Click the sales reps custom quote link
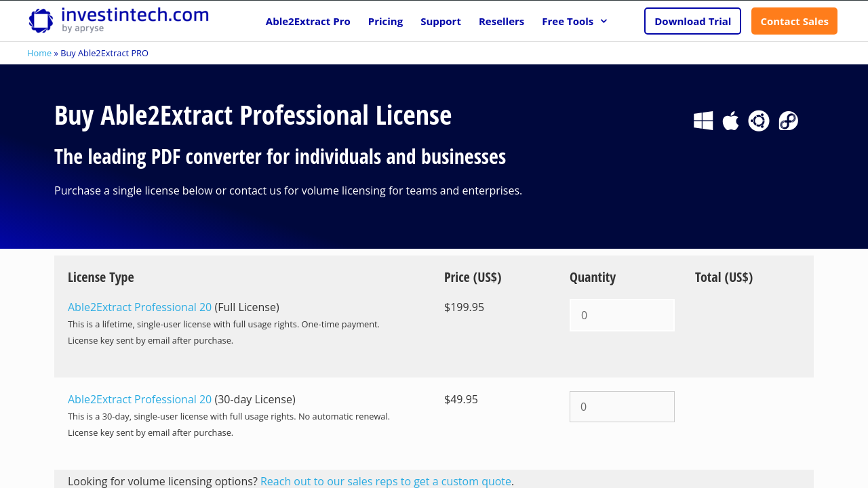Viewport: 868px width, 488px height. click(385, 481)
